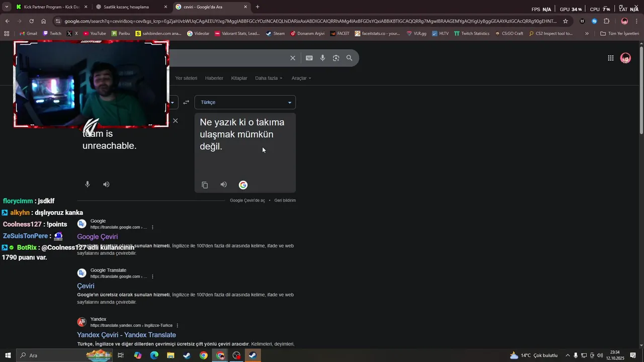The height and width of the screenshot is (362, 644).
Task: Open the on-screen keyboard input tool
Action: [309, 58]
